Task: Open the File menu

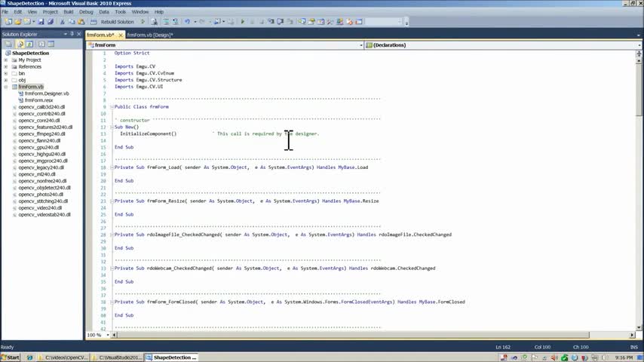Action: point(5,12)
